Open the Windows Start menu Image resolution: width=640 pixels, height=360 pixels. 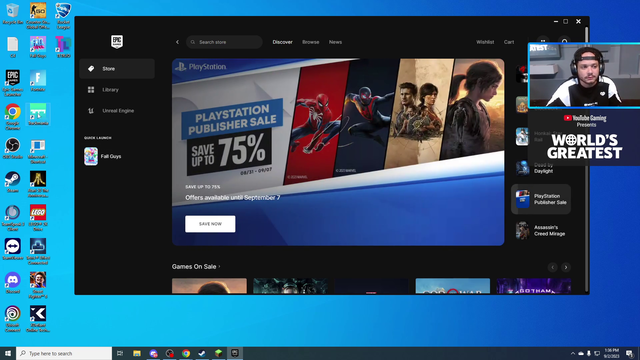[x=8, y=353]
